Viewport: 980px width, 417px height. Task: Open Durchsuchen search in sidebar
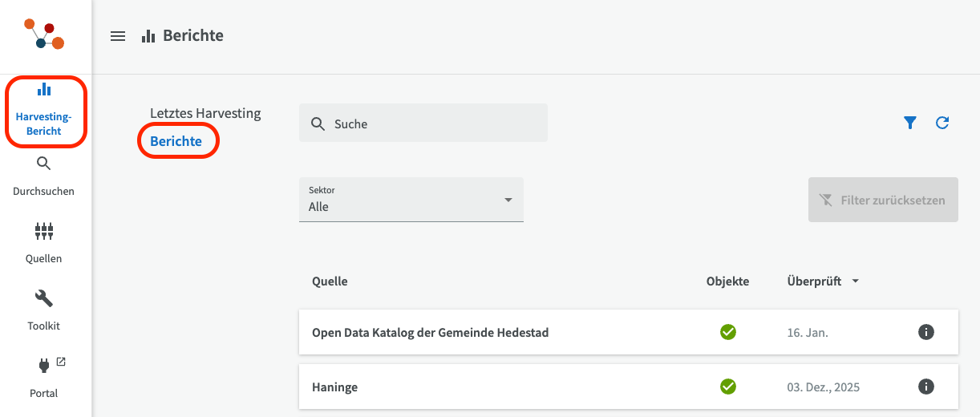pos(44,176)
